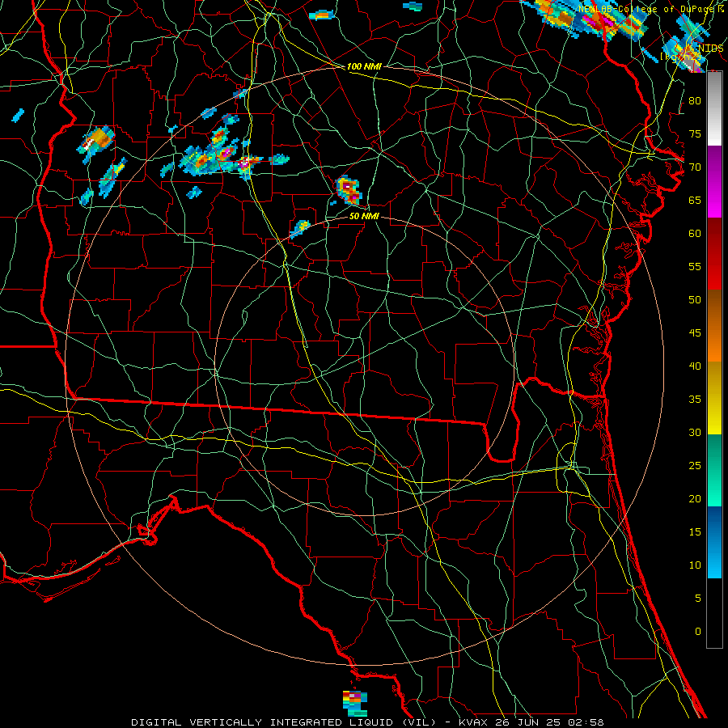Click the large storm band in the top-right corner

(x=585, y=19)
